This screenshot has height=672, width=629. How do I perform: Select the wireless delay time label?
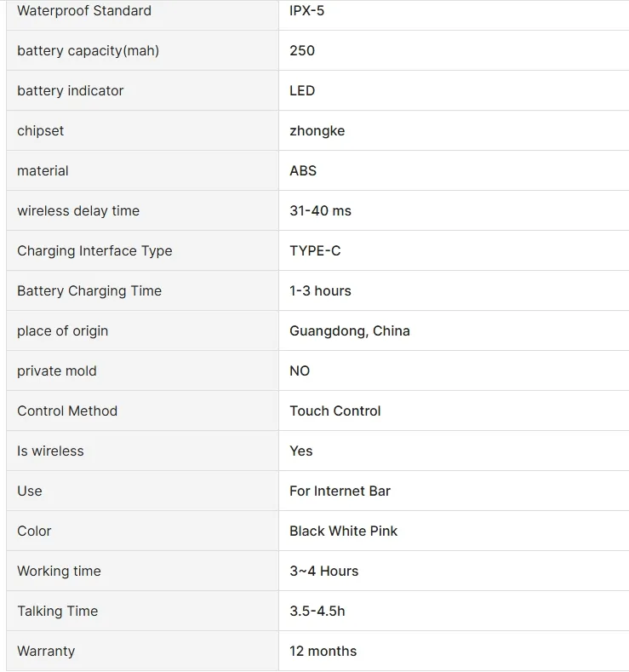78,211
